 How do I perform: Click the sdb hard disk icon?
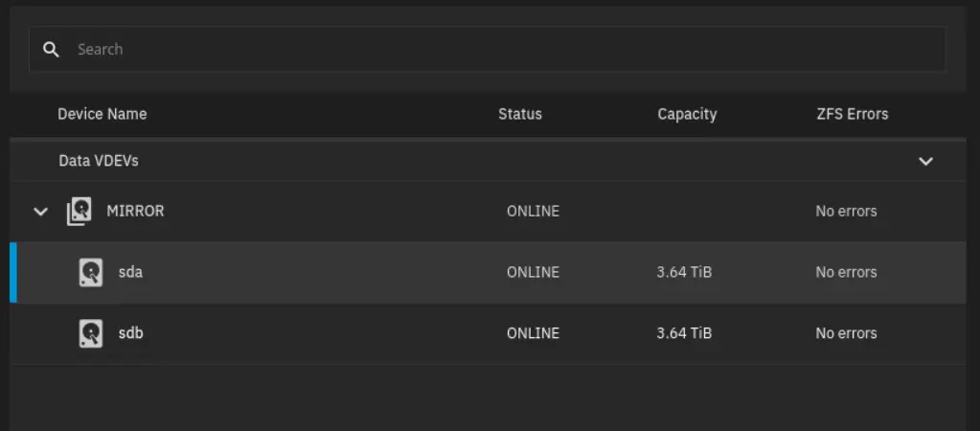coord(91,333)
